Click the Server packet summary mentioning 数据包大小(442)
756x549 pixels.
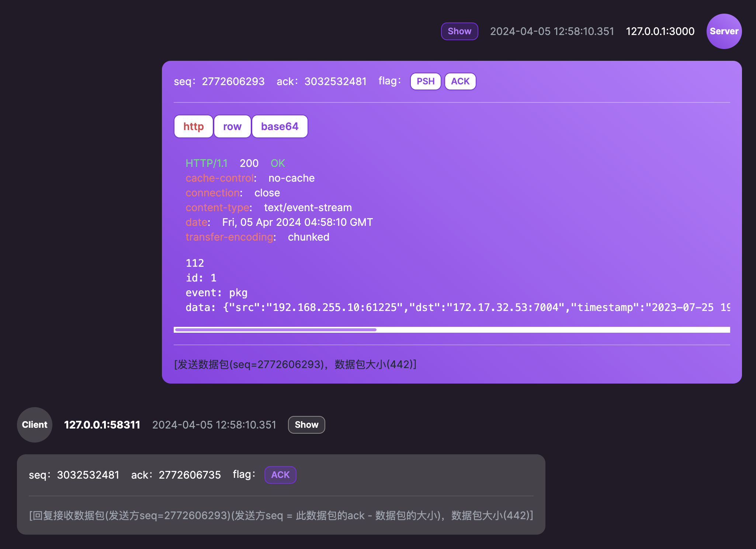coord(295,364)
